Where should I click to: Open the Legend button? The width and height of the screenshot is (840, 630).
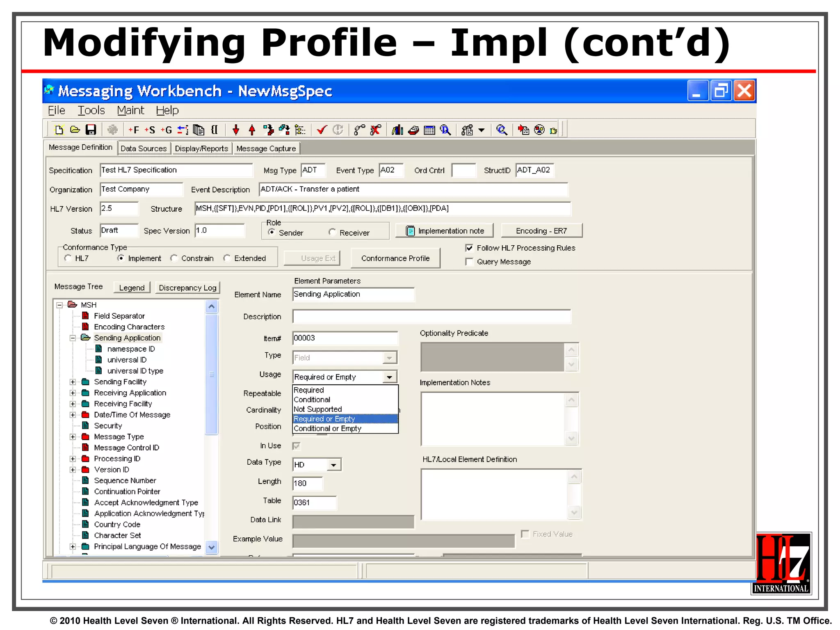pyautogui.click(x=132, y=288)
